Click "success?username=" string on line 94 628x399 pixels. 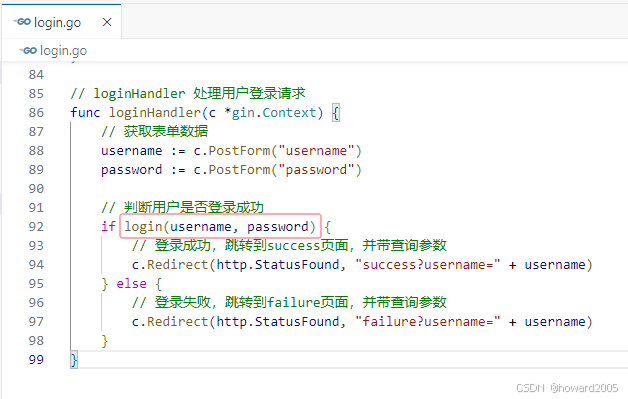coord(428,265)
